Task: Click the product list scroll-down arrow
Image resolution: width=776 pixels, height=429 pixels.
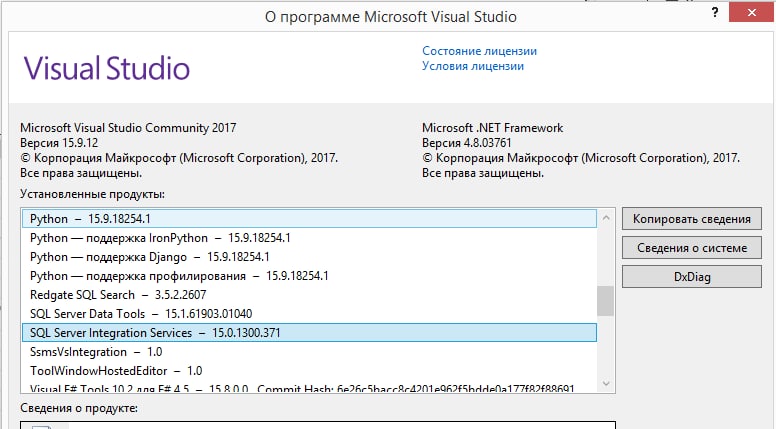Action: click(x=606, y=384)
